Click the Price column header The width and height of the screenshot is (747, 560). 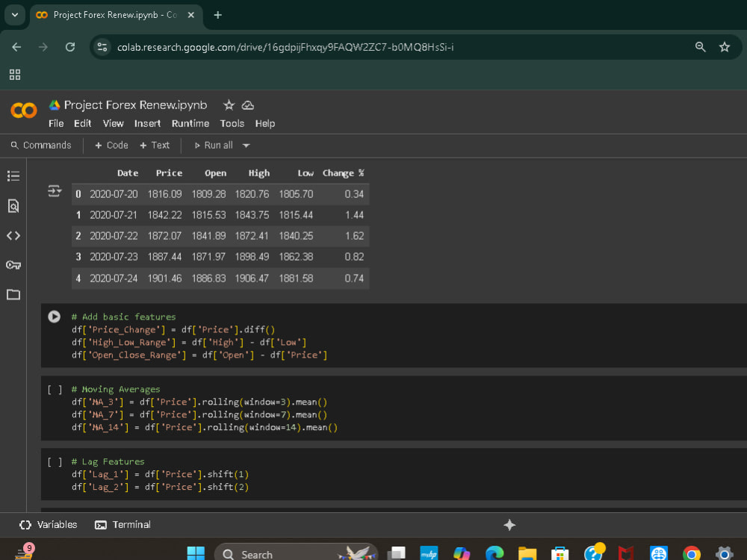(169, 173)
